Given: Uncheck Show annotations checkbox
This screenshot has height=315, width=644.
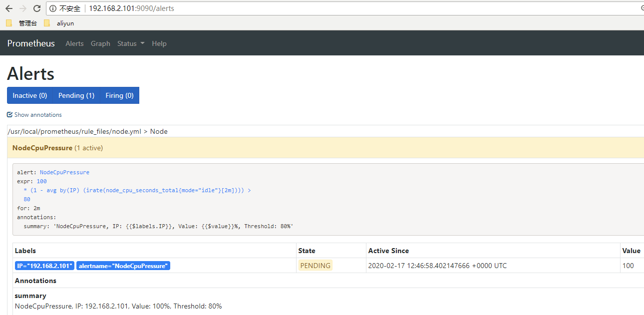Looking at the screenshot, I should point(9,115).
